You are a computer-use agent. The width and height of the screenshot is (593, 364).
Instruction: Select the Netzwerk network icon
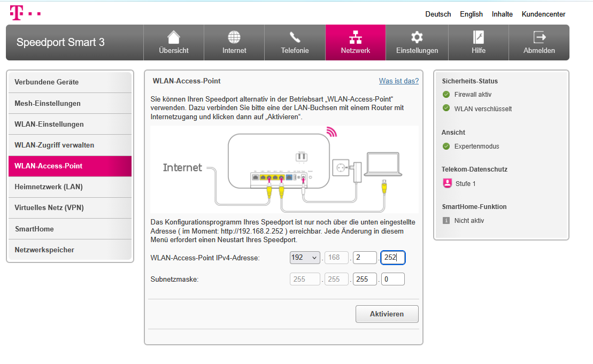click(356, 37)
